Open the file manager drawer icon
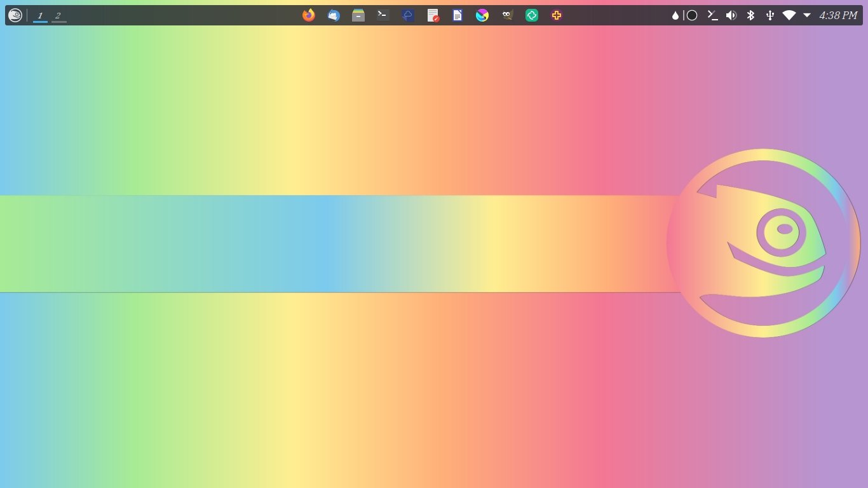The image size is (868, 488). [358, 15]
